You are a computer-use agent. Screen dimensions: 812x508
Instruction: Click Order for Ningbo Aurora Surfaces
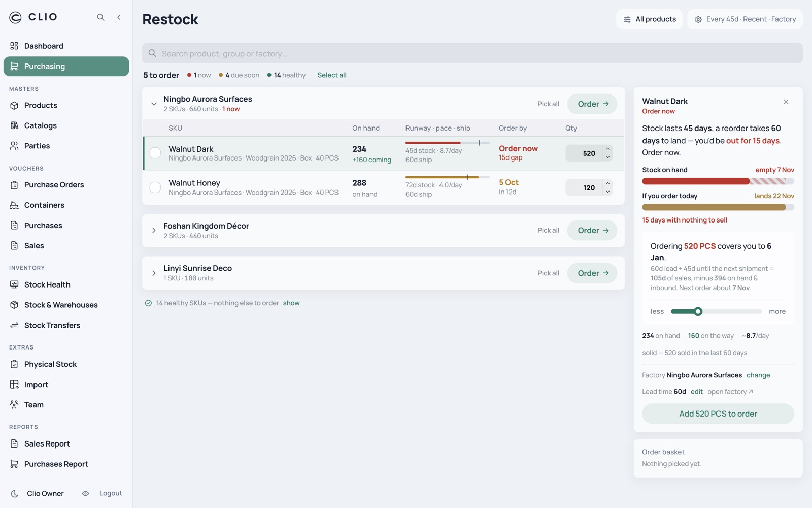click(x=592, y=104)
